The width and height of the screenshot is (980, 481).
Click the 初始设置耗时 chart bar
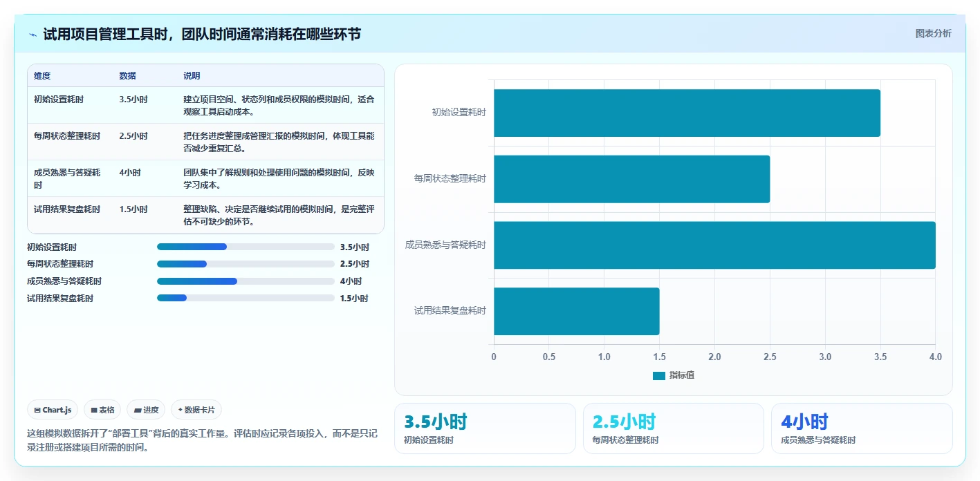687,113
